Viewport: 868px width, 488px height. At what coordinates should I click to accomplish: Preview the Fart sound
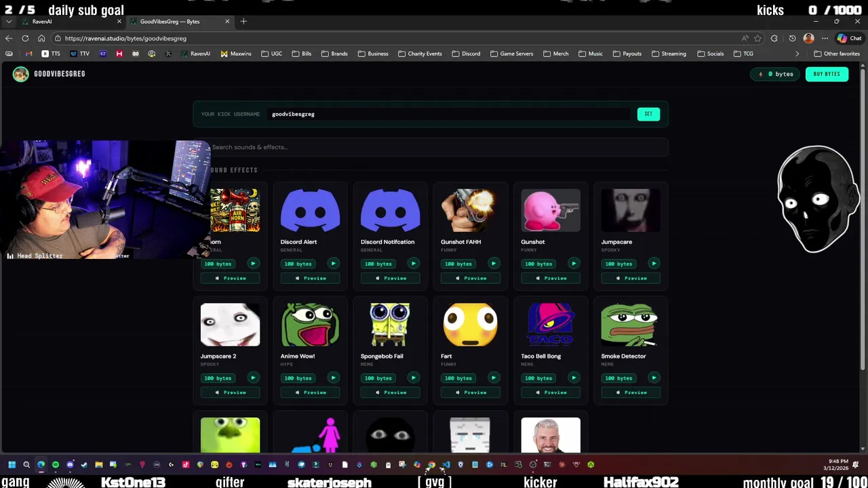coord(470,392)
